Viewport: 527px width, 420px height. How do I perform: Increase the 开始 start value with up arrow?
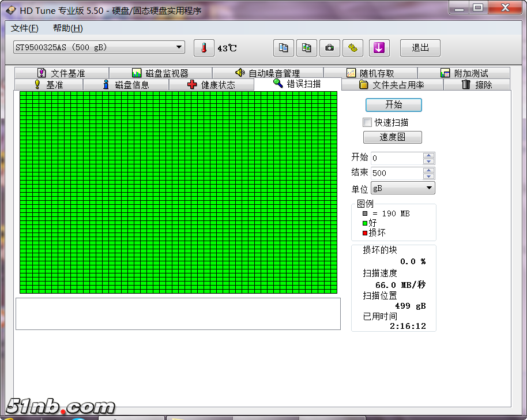(x=428, y=155)
